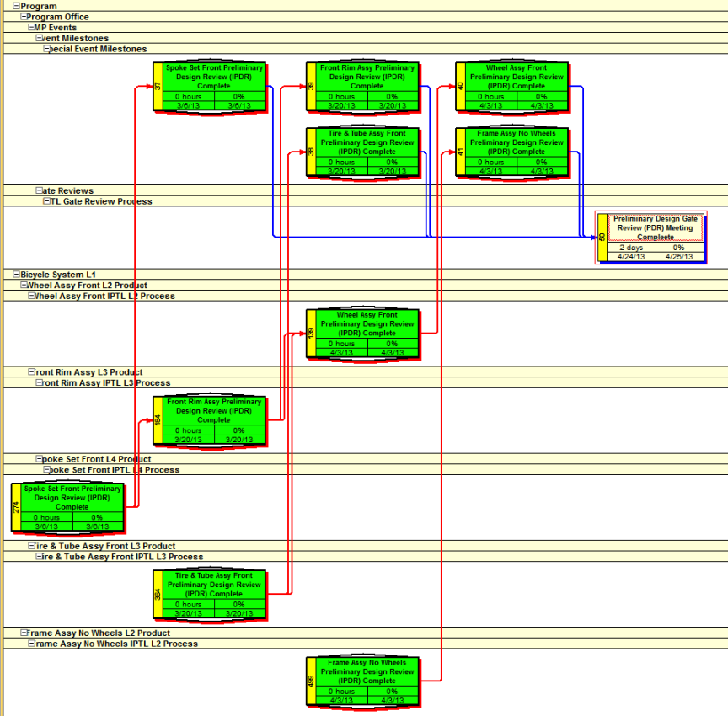
Task: Click the Preliminary Design Gate Review Meeting node
Action: click(655, 227)
